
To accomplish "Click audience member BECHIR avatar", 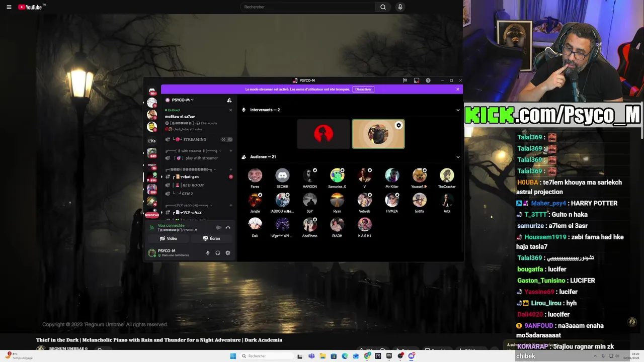I will pyautogui.click(x=282, y=175).
